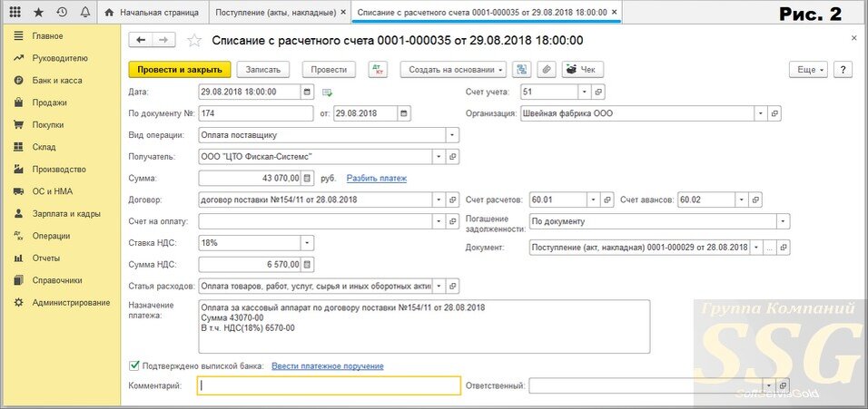Open Покупки section
The height and width of the screenshot is (409, 868).
pyautogui.click(x=47, y=125)
